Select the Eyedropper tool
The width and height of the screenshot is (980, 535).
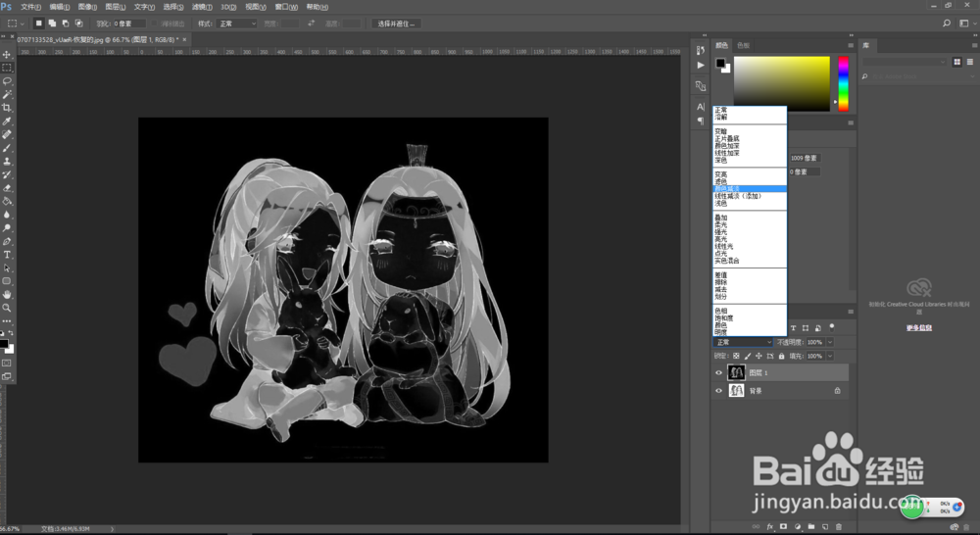point(7,122)
